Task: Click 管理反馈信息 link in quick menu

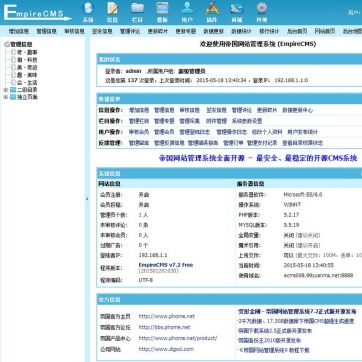Action: tap(169, 143)
